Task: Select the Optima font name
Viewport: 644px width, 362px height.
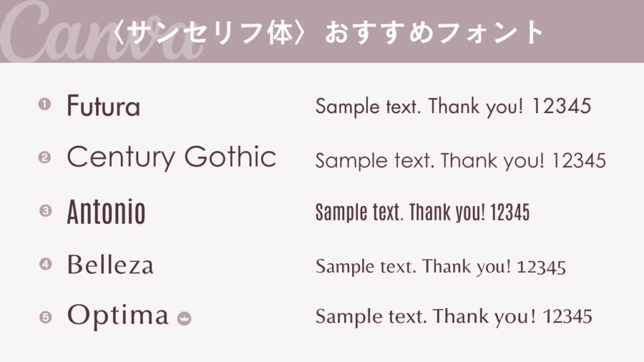Action: click(118, 315)
